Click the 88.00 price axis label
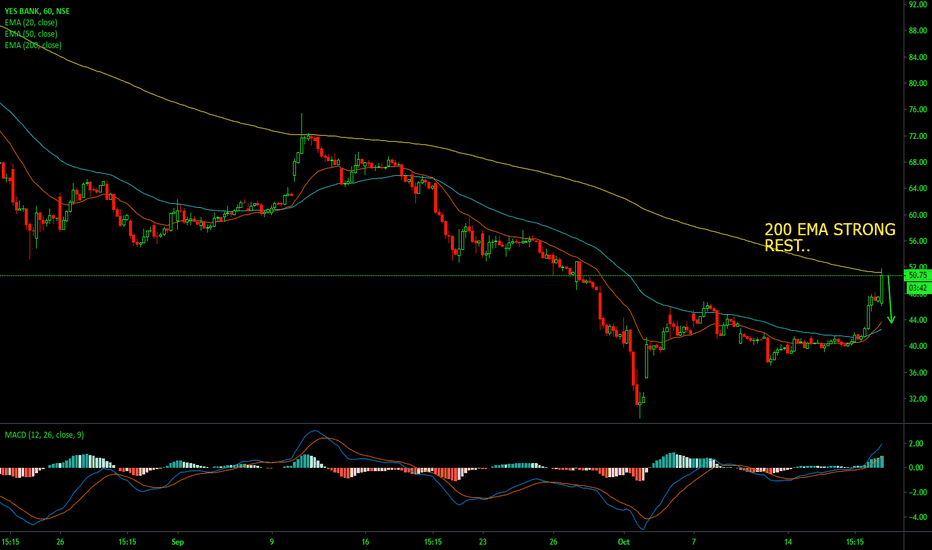This screenshot has width=932, height=550. point(918,31)
